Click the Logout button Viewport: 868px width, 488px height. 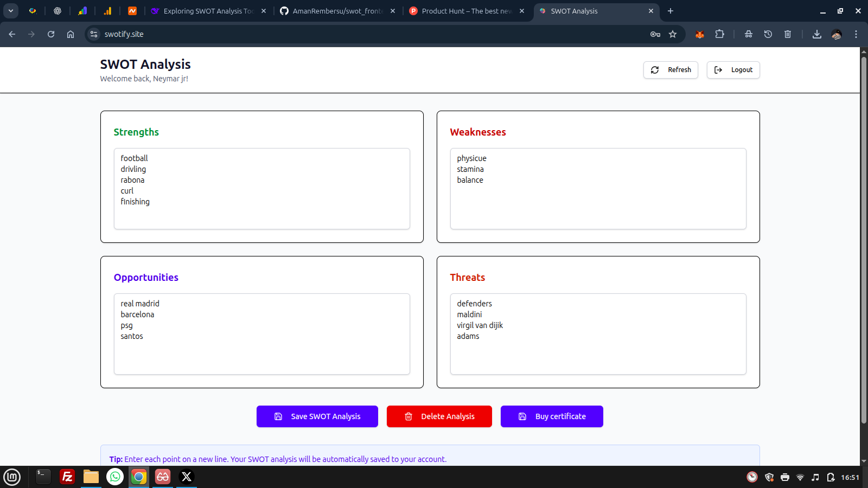pos(733,69)
